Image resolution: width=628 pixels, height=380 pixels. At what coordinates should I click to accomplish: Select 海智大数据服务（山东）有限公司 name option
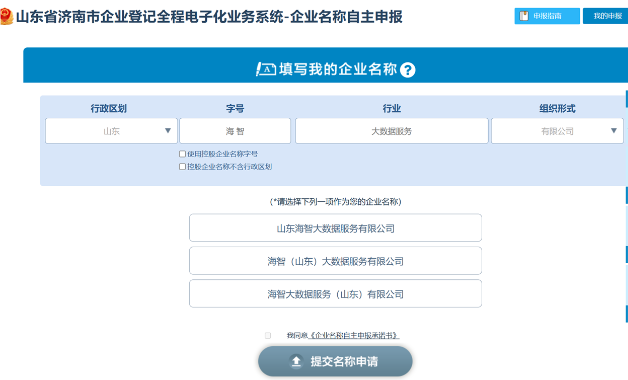[x=336, y=294]
